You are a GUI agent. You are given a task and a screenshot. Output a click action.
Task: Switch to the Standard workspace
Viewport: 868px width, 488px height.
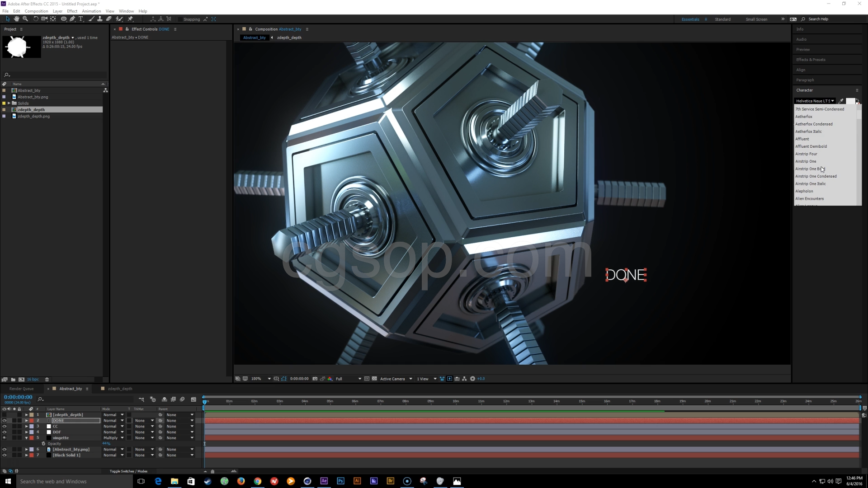pyautogui.click(x=722, y=19)
